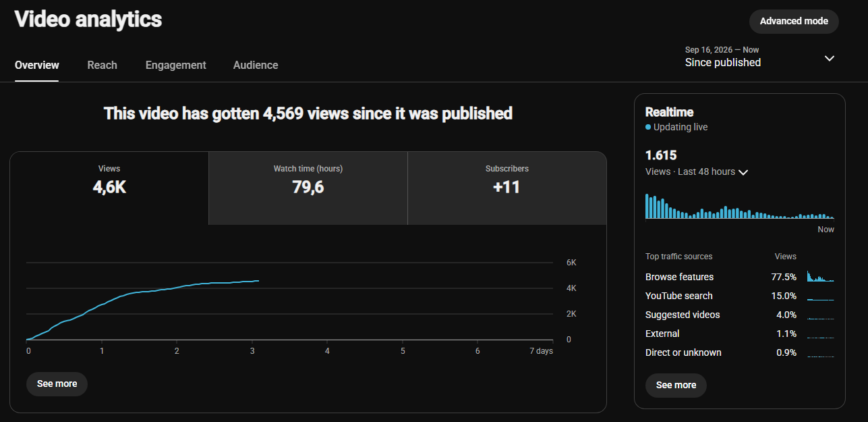Expand the date range chevron arrow
868x422 pixels.
click(830, 58)
